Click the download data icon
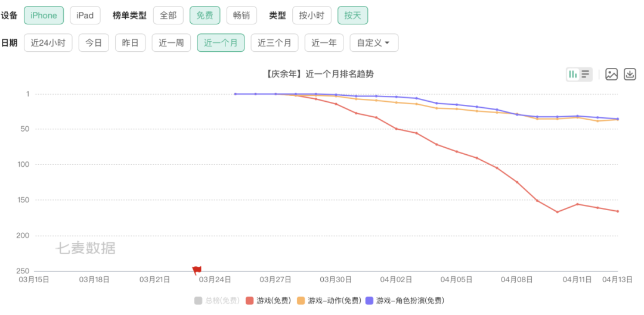 [630, 74]
